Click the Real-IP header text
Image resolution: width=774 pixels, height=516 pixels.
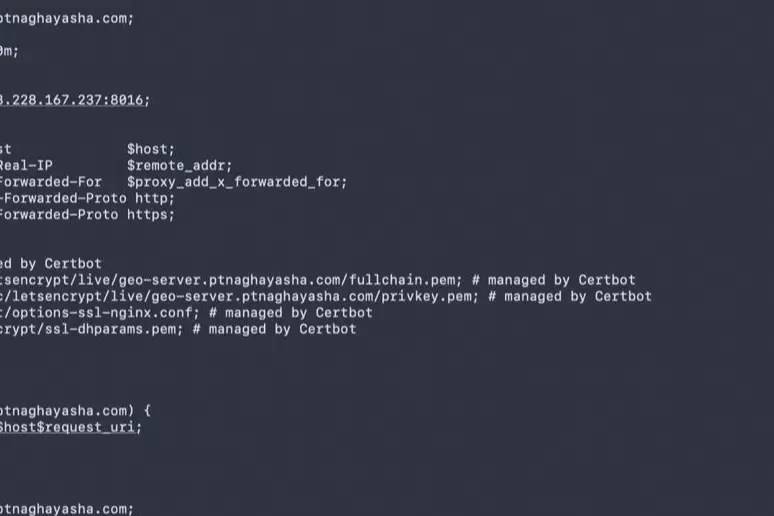(x=26, y=165)
